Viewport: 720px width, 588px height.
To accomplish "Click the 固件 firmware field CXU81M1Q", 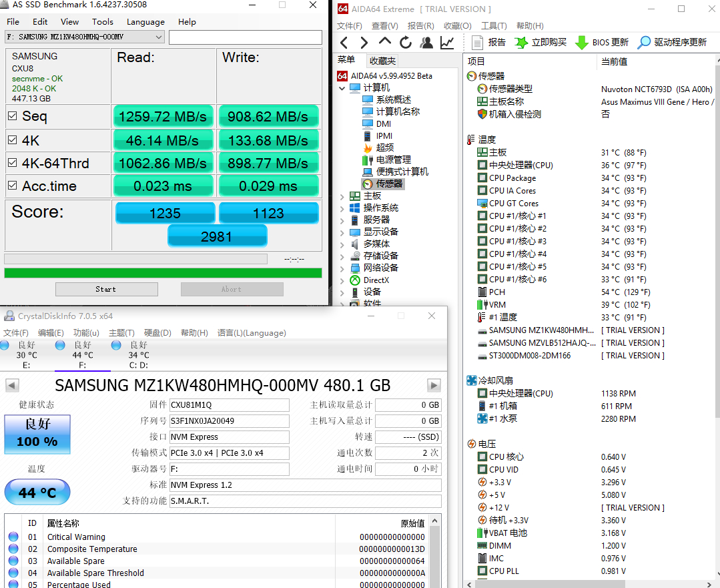I will 229,404.
